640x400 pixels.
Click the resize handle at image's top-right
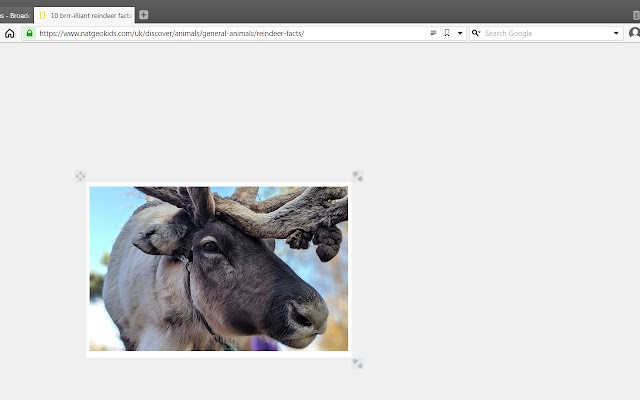tap(357, 176)
